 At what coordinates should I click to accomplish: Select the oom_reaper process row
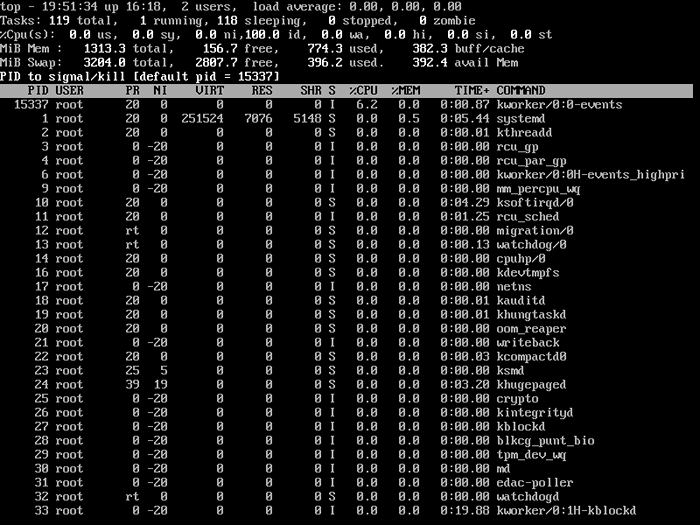coord(346,329)
